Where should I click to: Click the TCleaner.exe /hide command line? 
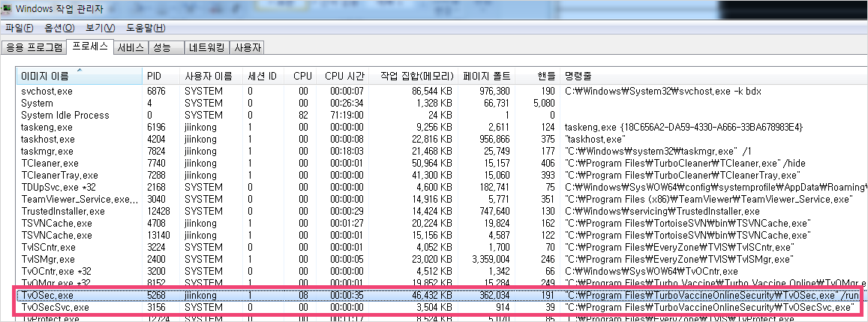tap(685, 164)
